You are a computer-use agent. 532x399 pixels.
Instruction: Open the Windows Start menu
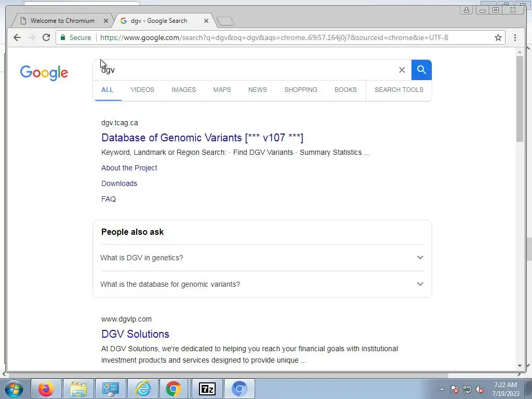(x=14, y=389)
